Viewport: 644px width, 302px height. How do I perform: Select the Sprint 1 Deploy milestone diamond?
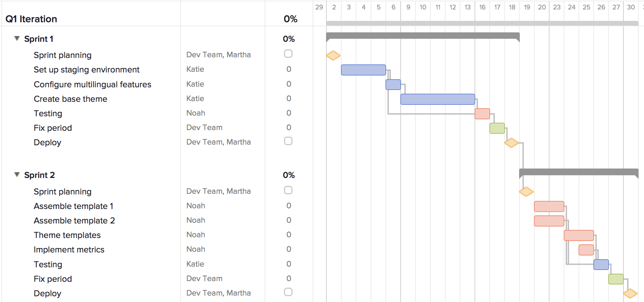[511, 142]
